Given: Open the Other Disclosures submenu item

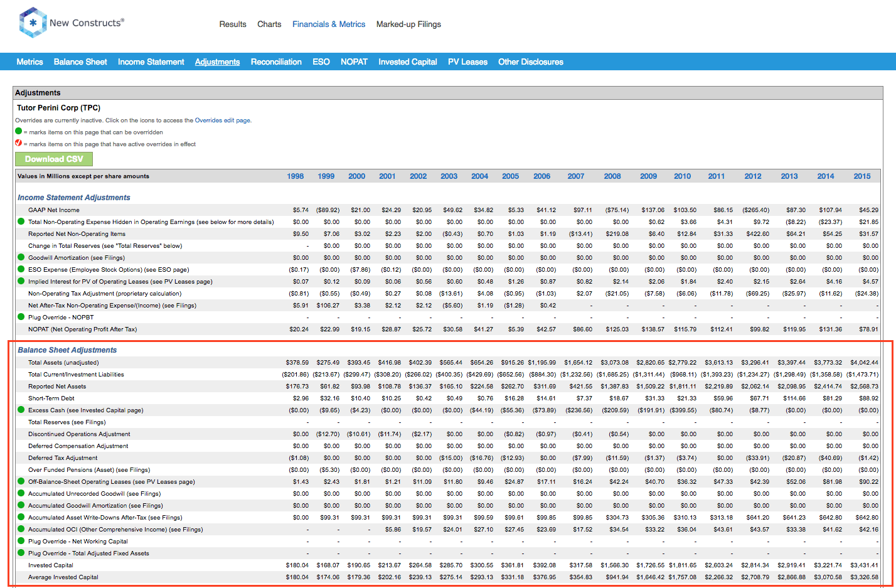Looking at the screenshot, I should (x=531, y=61).
